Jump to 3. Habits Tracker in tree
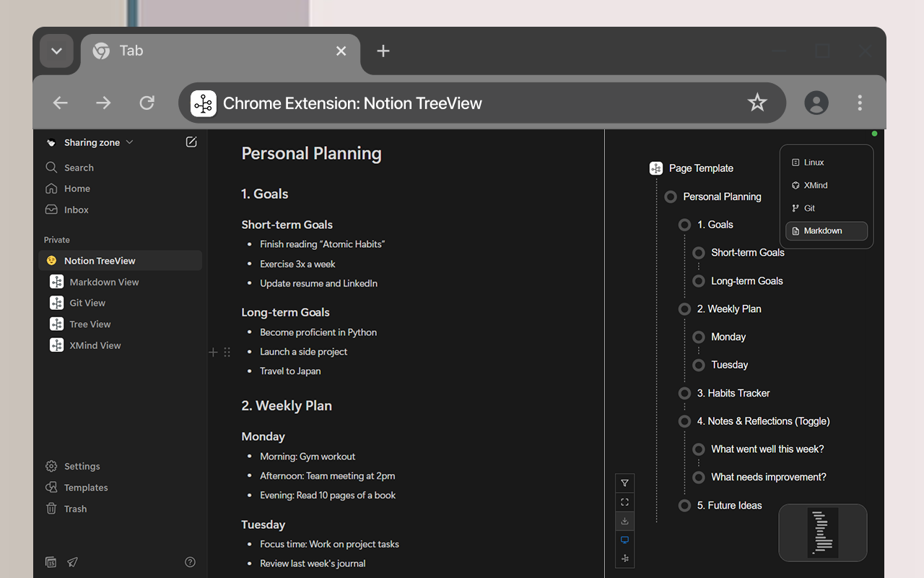924x578 pixels. point(733,393)
